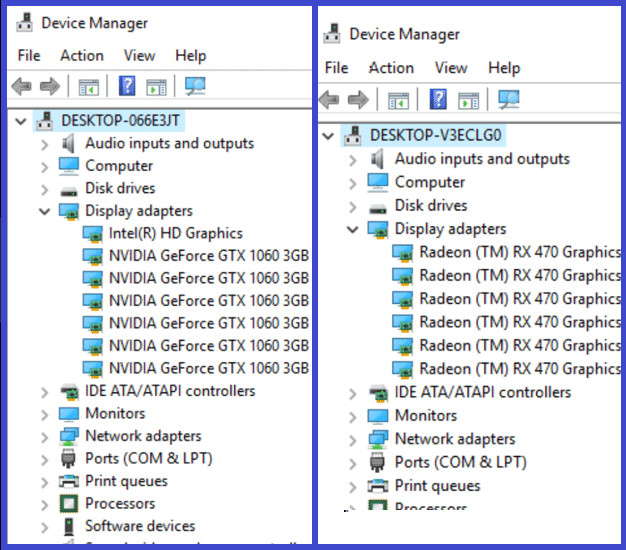
Task: Open the Action menu in the left window
Action: (x=81, y=55)
